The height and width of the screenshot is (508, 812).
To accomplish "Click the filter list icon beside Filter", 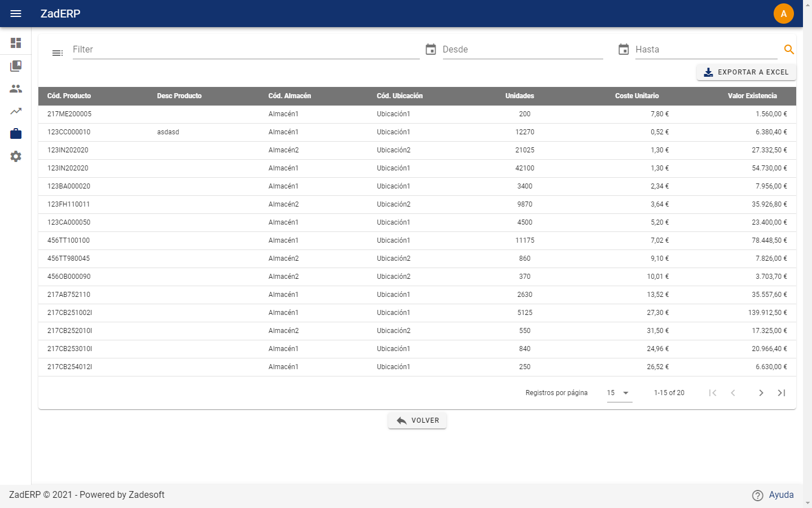I will 58,53.
